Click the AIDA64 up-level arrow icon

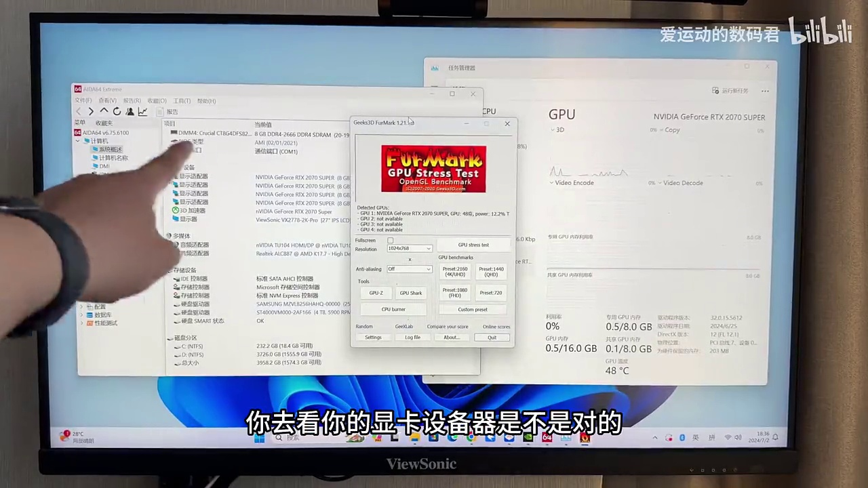[104, 111]
